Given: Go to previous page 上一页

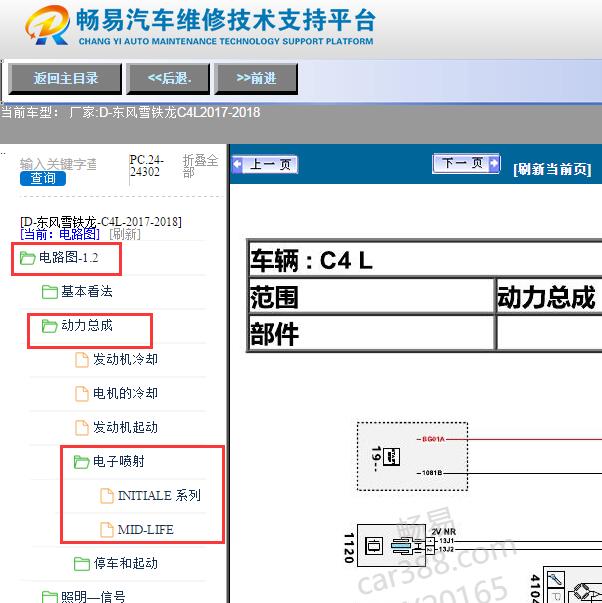Looking at the screenshot, I should tap(265, 165).
